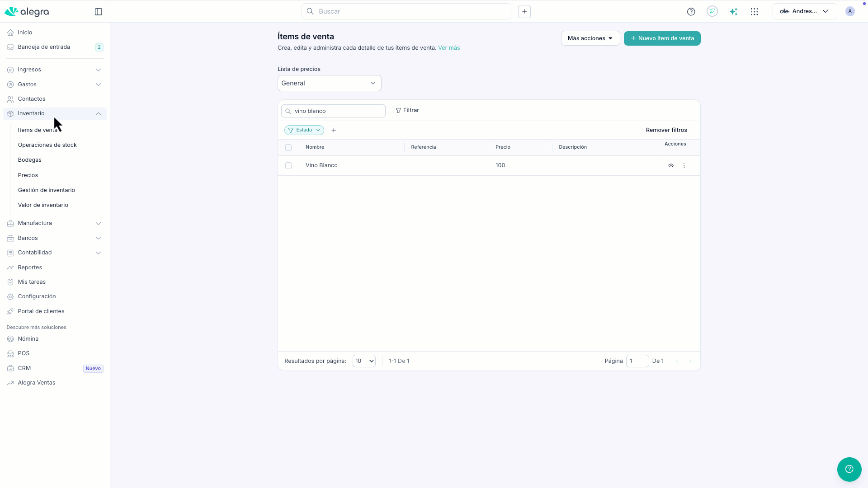Click the Alegra logo
Screen dimensions: 868x488
pyautogui.click(x=27, y=12)
